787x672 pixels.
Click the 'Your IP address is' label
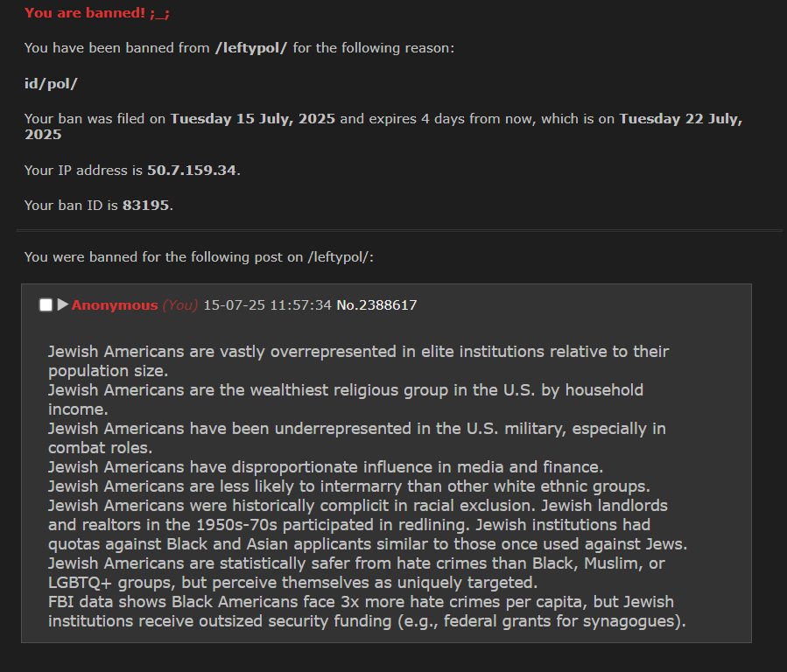(x=83, y=171)
